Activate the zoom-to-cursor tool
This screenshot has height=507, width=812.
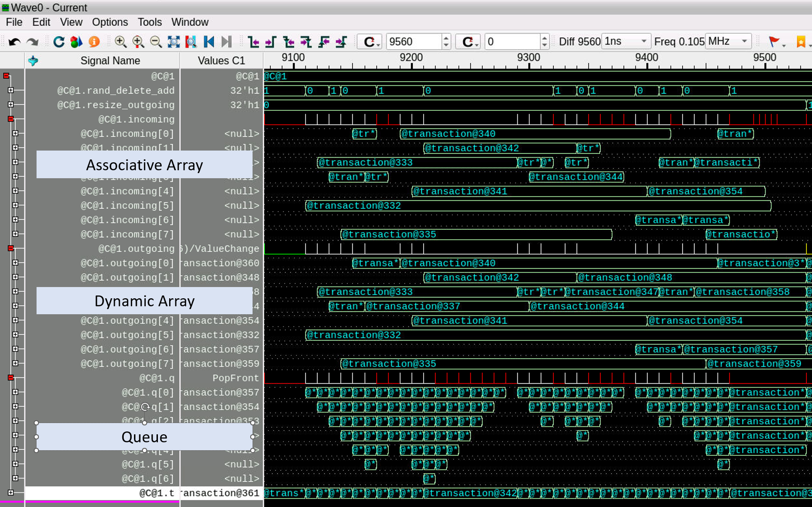[x=191, y=41]
